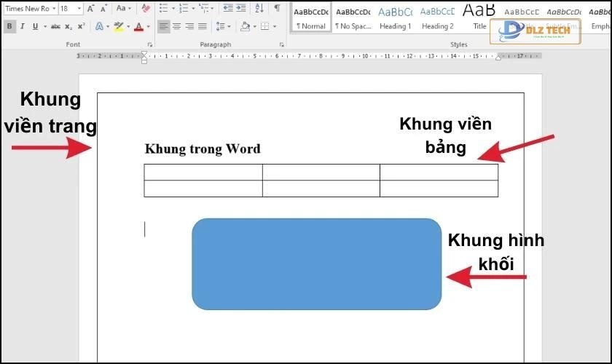Viewport: 612px width, 364px height.
Task: Click the Center alignment icon
Action: [177, 26]
